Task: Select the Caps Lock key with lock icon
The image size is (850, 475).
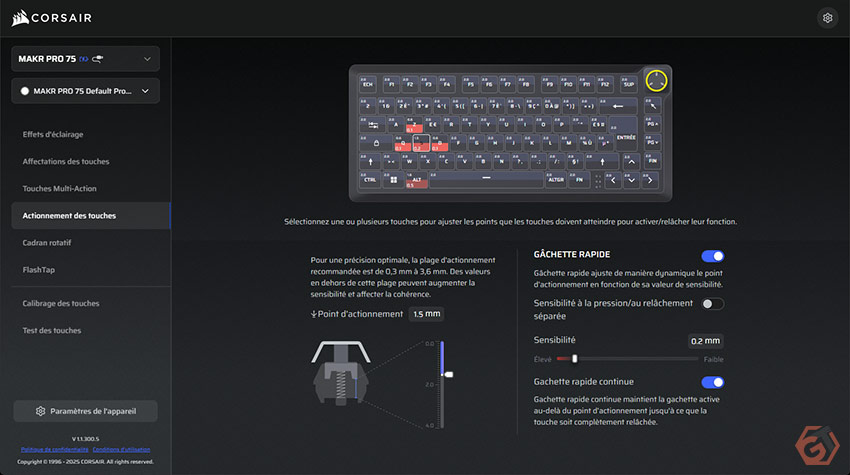Action: pos(377,143)
